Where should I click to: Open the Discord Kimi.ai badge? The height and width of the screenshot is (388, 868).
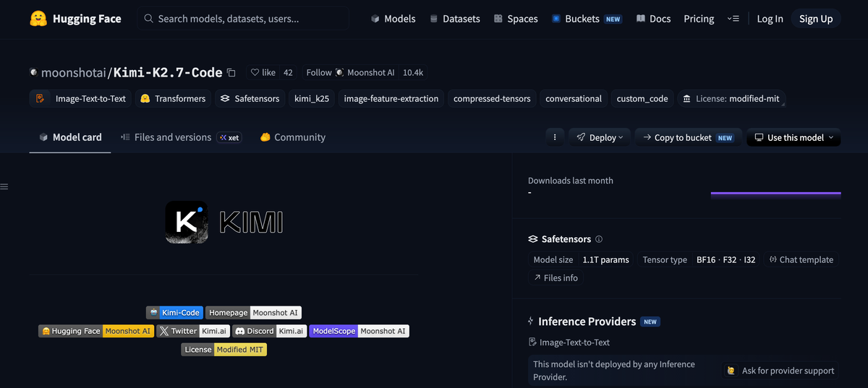pos(270,331)
